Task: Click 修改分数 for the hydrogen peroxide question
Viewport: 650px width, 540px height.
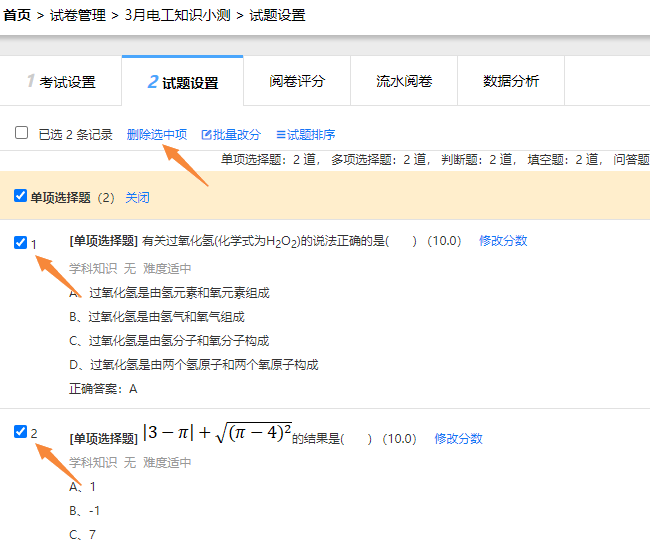Action: point(503,240)
